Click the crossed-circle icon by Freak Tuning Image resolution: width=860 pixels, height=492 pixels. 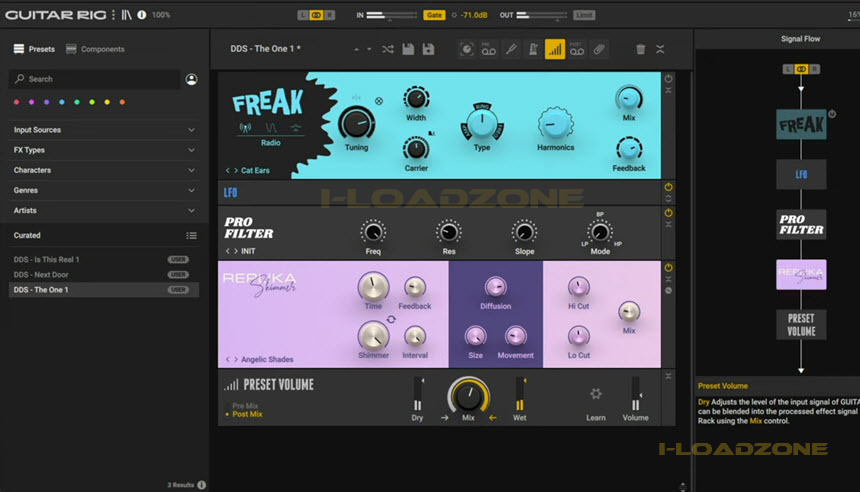(379, 101)
